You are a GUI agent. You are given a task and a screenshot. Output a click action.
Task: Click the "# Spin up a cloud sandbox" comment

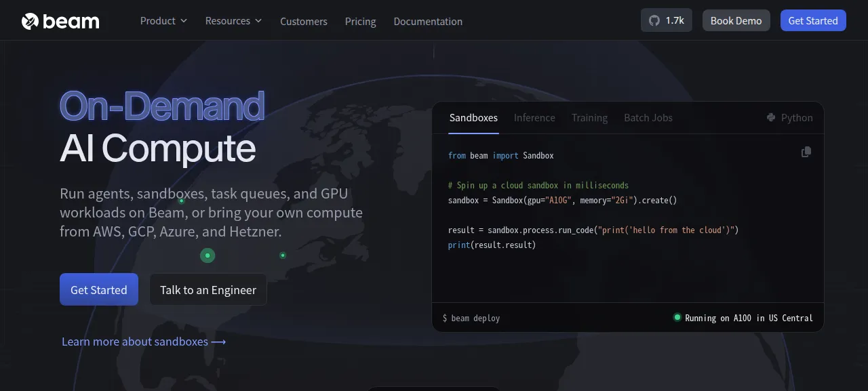coord(538,185)
